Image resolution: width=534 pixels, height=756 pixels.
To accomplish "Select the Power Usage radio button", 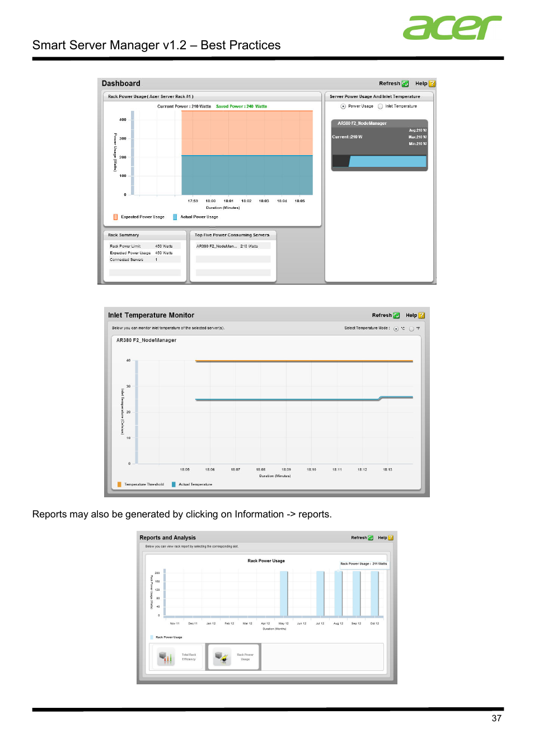I will 343,106.
